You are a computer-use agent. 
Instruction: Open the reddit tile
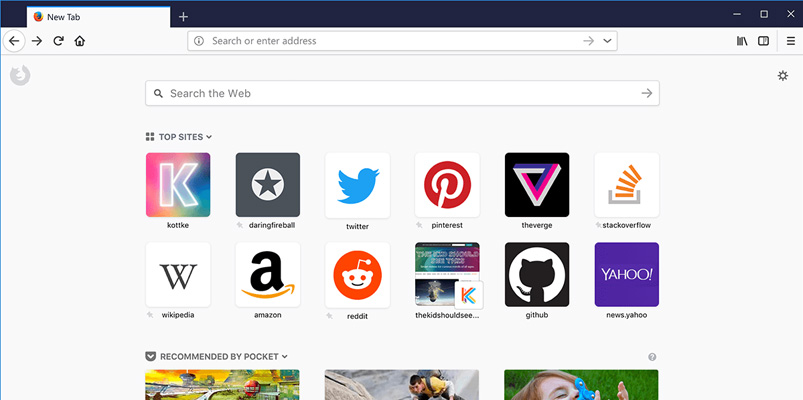(x=357, y=275)
